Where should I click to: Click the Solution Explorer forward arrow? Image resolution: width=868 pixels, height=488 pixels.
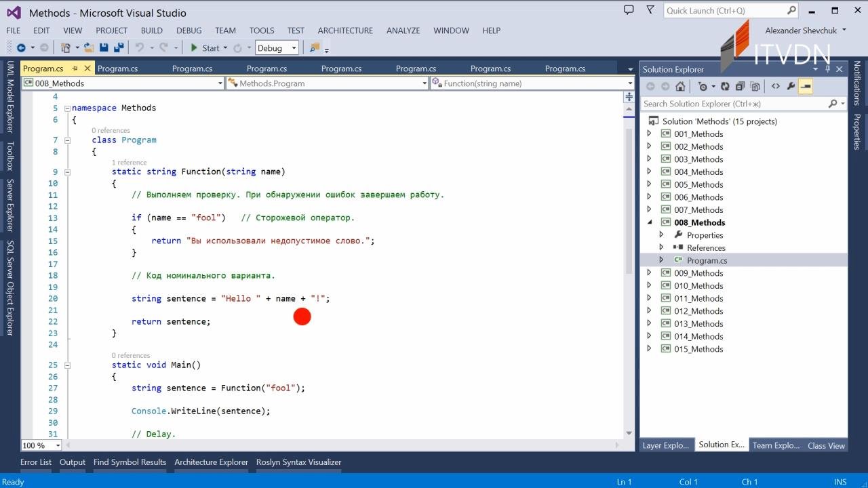tap(665, 86)
